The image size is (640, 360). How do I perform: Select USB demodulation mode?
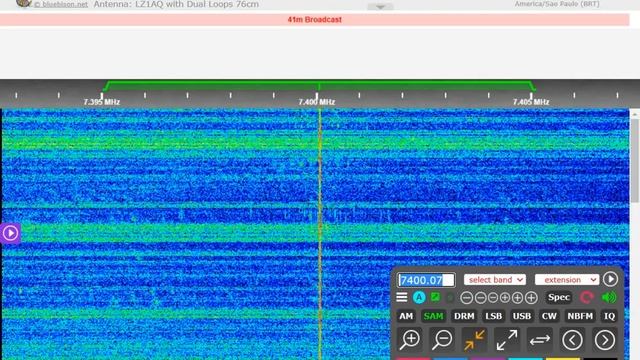point(522,316)
